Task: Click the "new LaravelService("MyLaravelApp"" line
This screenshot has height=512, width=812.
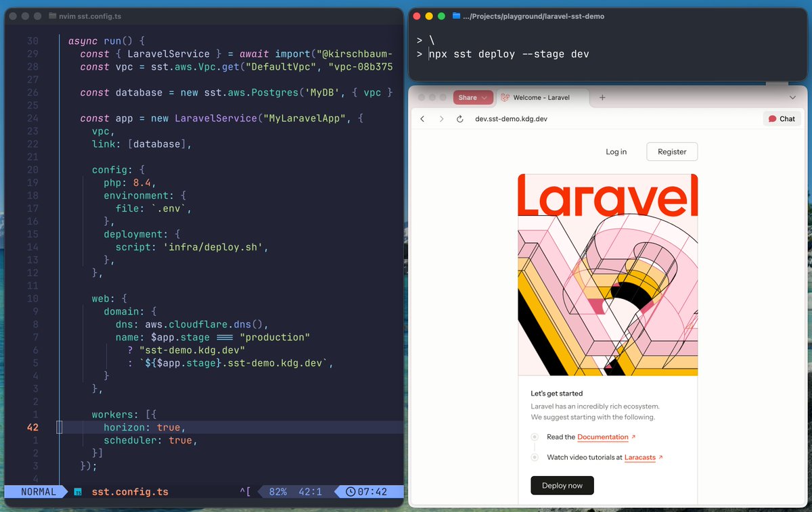Action: (222, 118)
